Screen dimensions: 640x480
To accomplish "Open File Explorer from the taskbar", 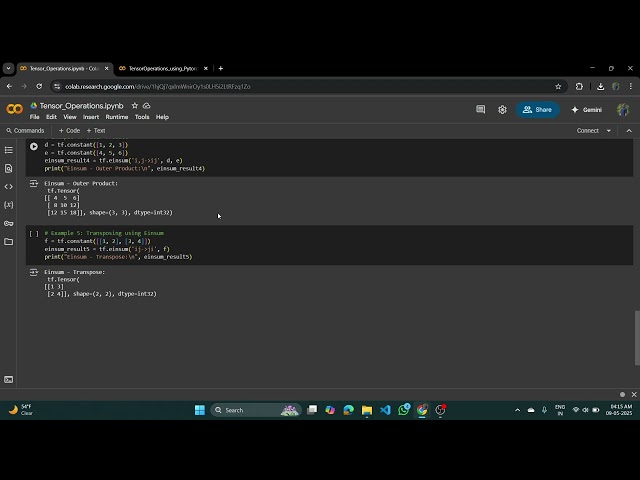I will click(x=367, y=410).
